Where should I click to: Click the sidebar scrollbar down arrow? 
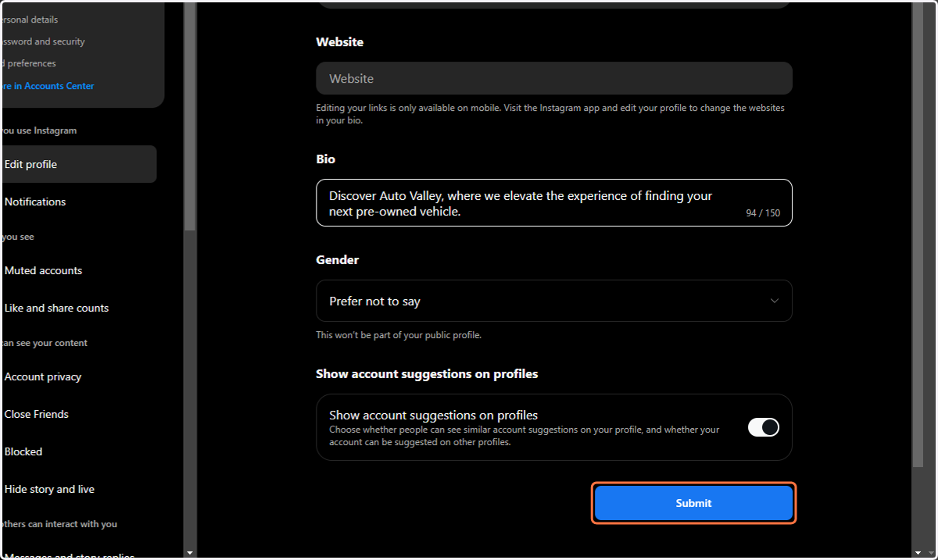click(190, 552)
